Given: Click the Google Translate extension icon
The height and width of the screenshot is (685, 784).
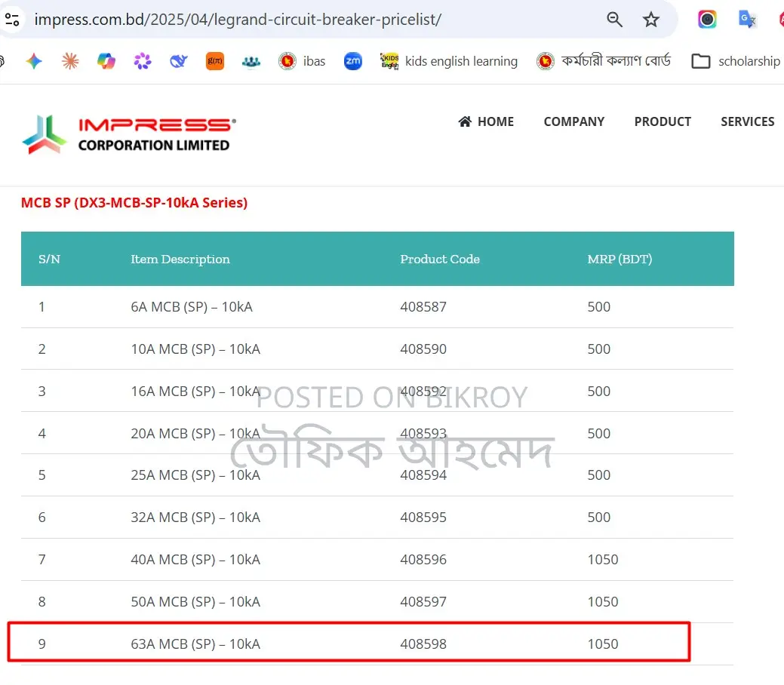Looking at the screenshot, I should click(x=747, y=20).
